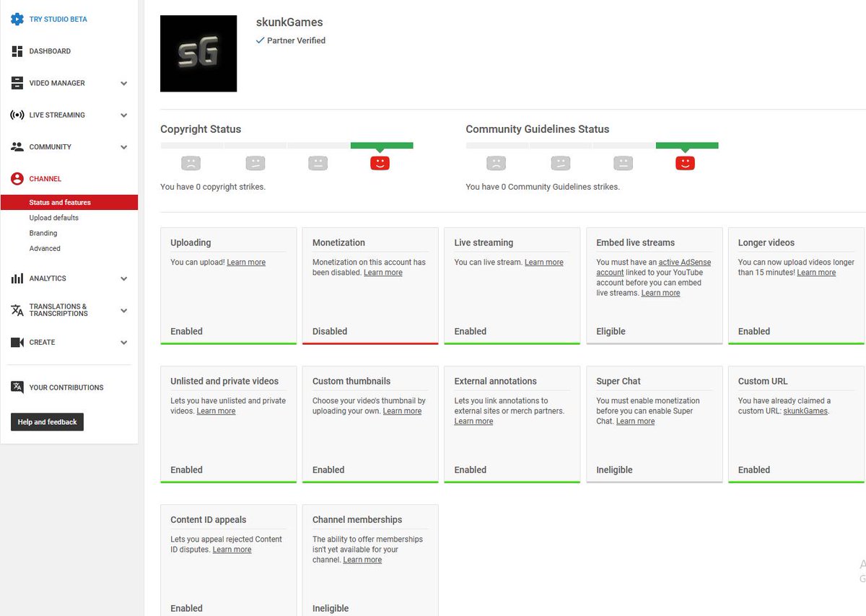Expand the Community menu chevron

[x=124, y=147]
